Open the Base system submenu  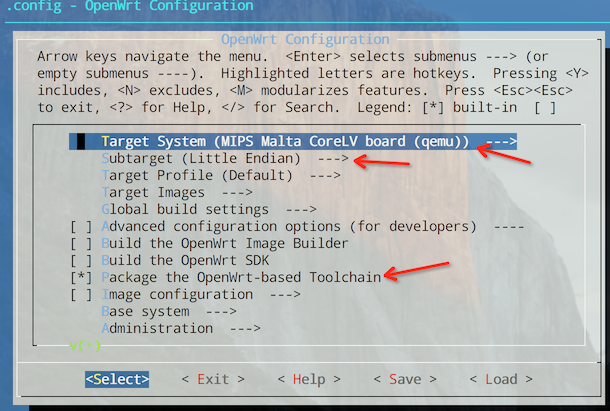coord(155,311)
